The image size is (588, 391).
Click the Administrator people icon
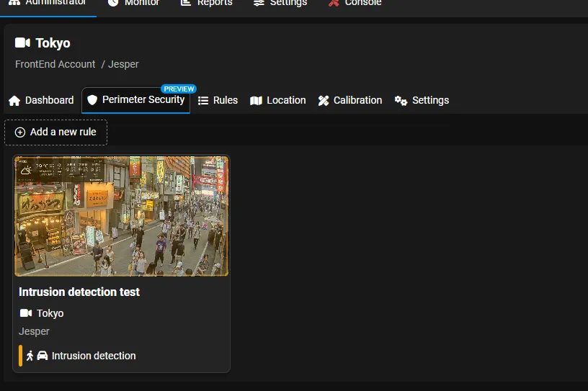[14, 3]
